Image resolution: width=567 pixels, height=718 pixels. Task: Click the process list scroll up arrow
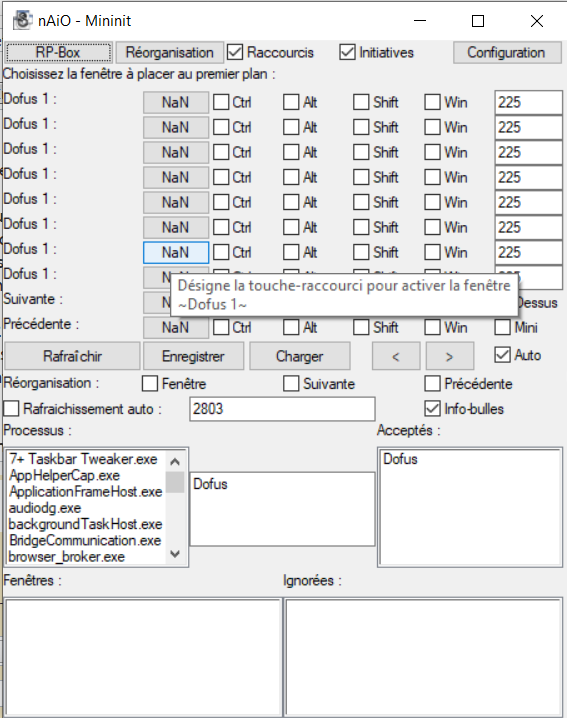point(174,461)
